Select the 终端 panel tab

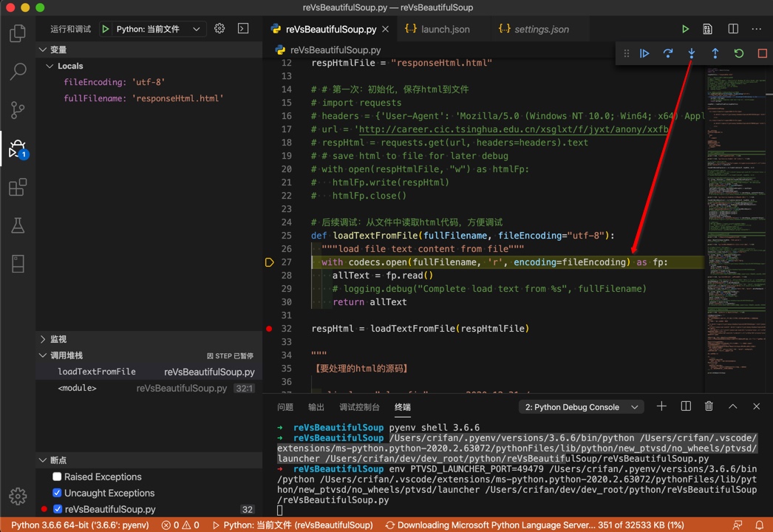pos(402,407)
